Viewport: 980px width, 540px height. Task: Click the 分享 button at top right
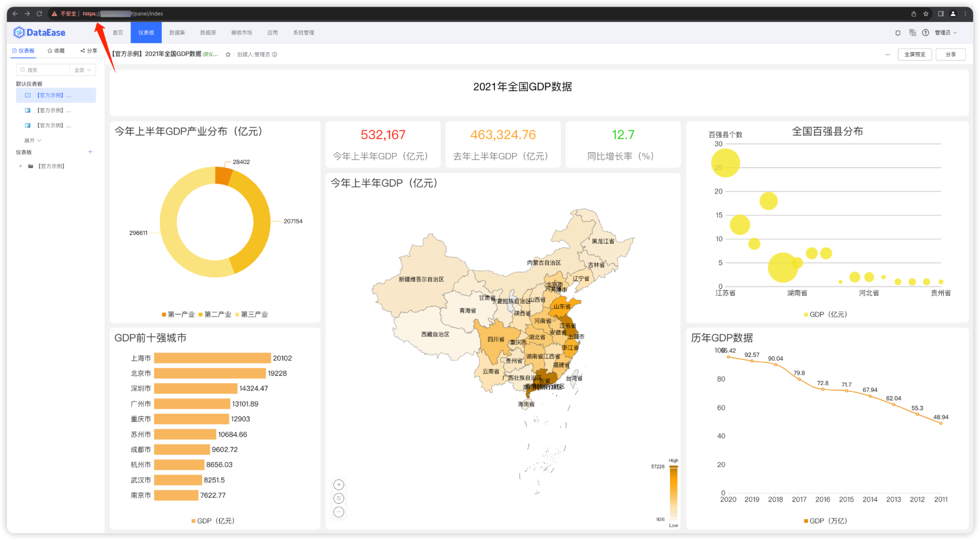coord(951,54)
